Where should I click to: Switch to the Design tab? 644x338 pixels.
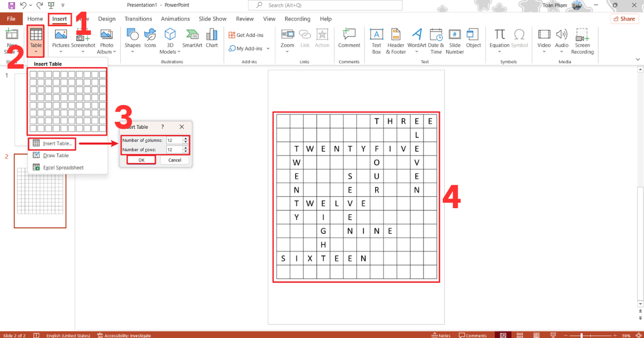[107, 19]
